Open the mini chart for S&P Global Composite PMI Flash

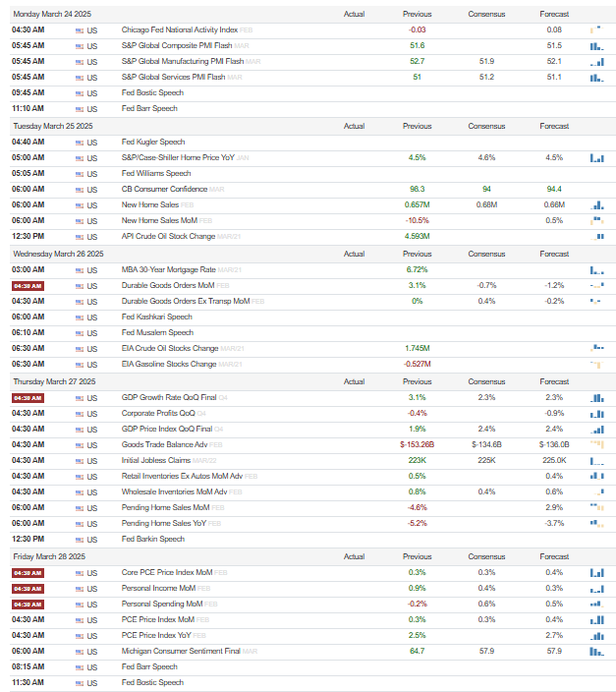pos(596,46)
